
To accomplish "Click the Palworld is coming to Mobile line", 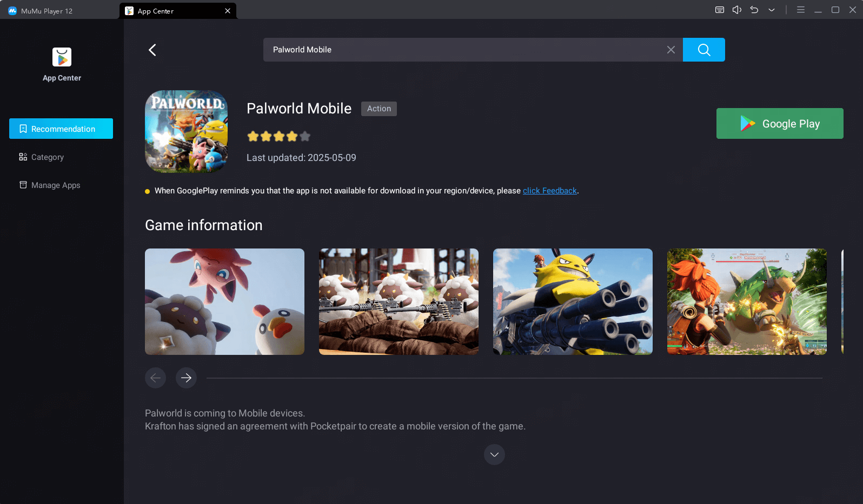I will [x=225, y=413].
